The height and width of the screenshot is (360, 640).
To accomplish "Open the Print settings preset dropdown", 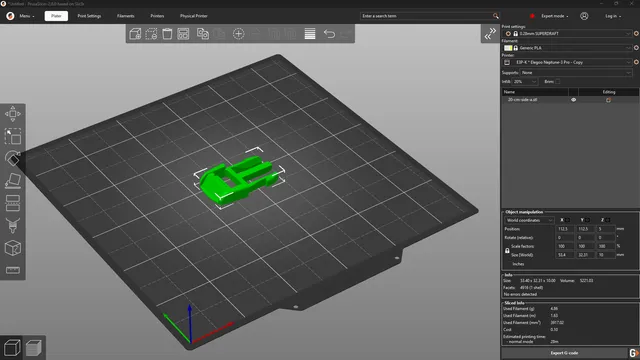I will pyautogui.click(x=569, y=33).
